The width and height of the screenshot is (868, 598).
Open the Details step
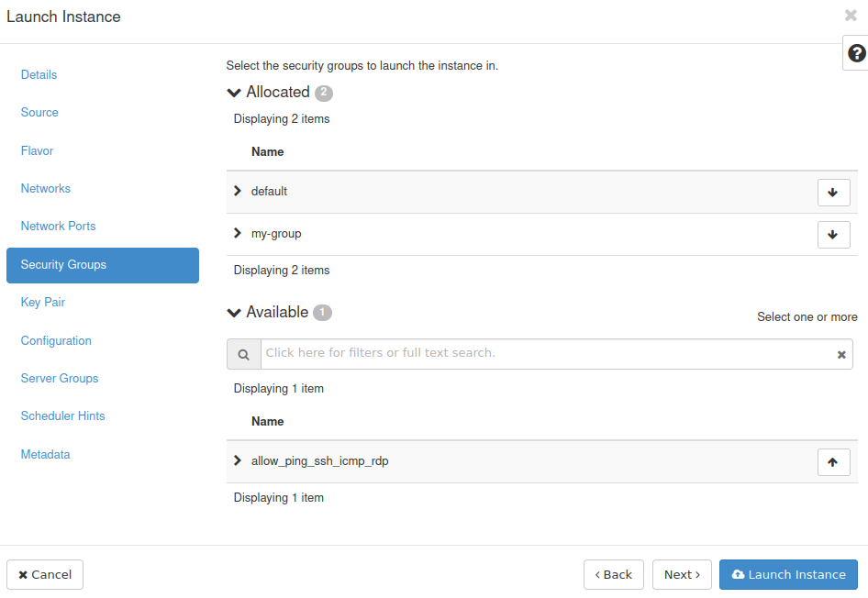pos(39,74)
